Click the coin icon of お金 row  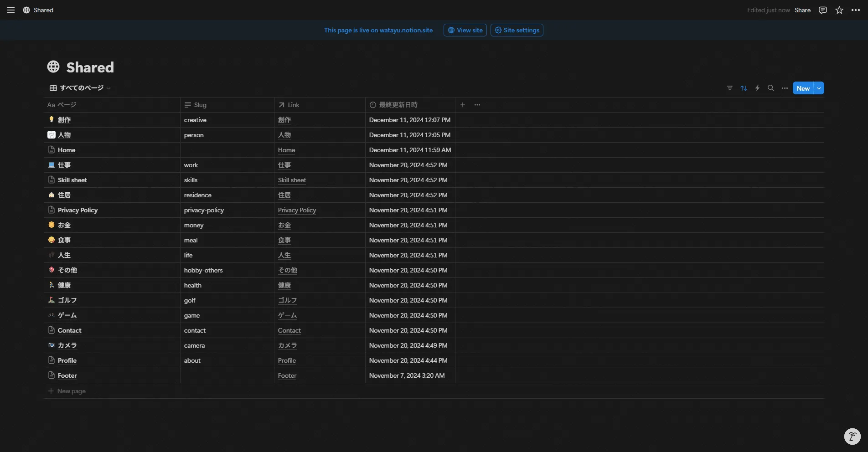coord(52,225)
